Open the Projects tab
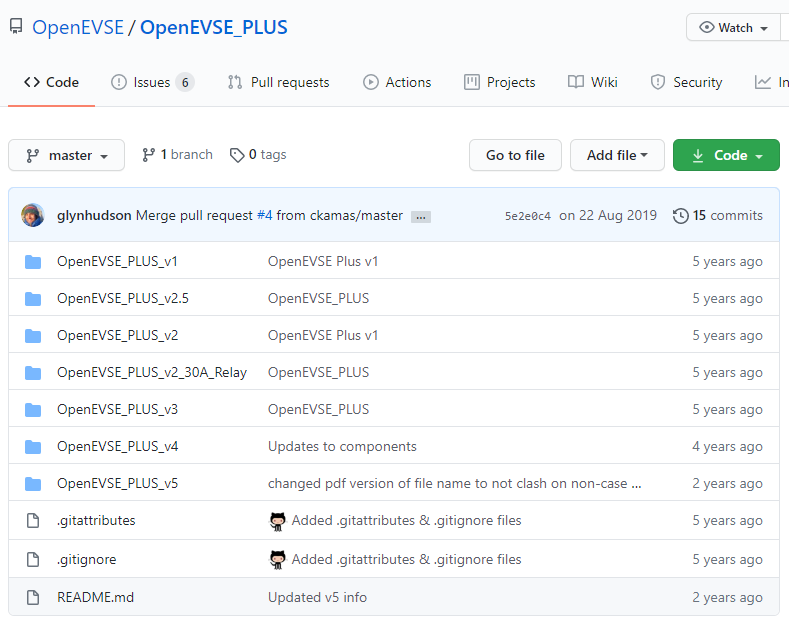The height and width of the screenshot is (631, 789). point(500,82)
